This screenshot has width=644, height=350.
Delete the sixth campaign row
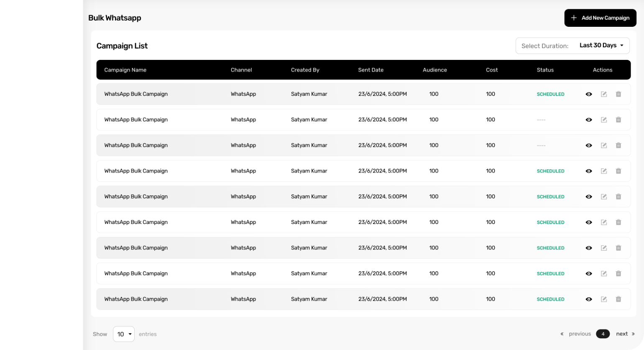tap(618, 222)
